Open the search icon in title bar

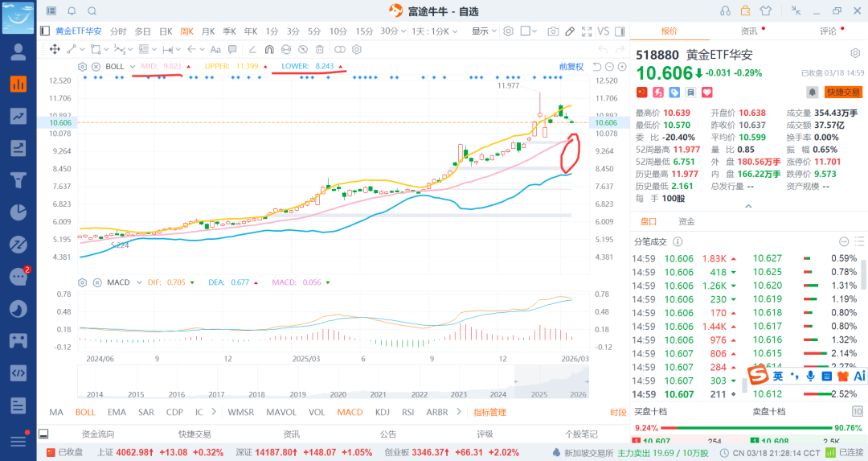click(x=92, y=11)
